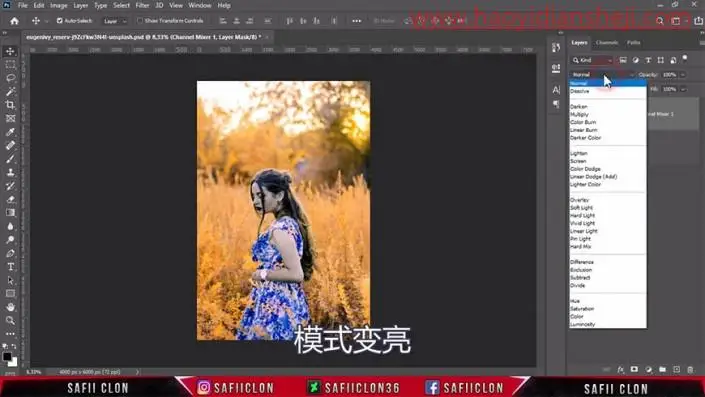Viewport: 705px width, 397px height.
Task: Choose Overlay blend mode
Action: click(580, 200)
